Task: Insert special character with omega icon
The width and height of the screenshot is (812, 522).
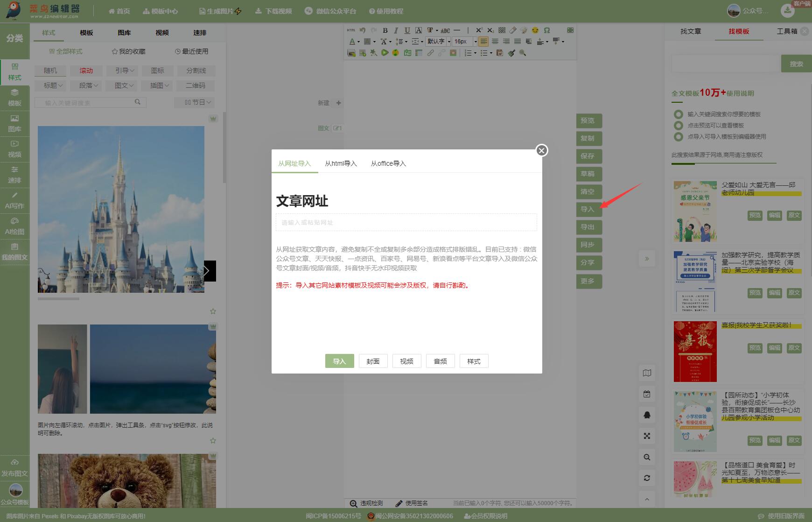Action: coord(547,30)
